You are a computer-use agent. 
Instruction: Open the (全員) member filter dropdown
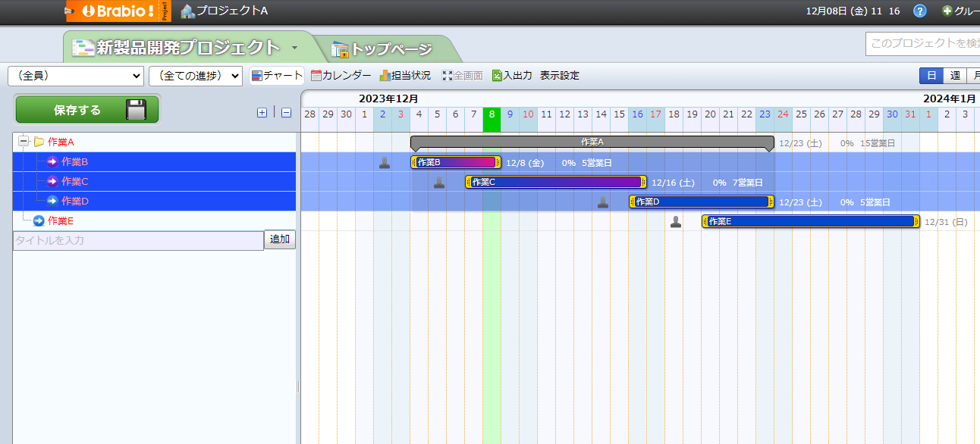pos(75,76)
